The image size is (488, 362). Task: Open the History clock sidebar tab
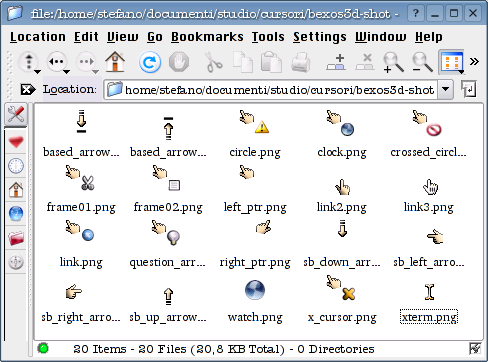(16, 166)
